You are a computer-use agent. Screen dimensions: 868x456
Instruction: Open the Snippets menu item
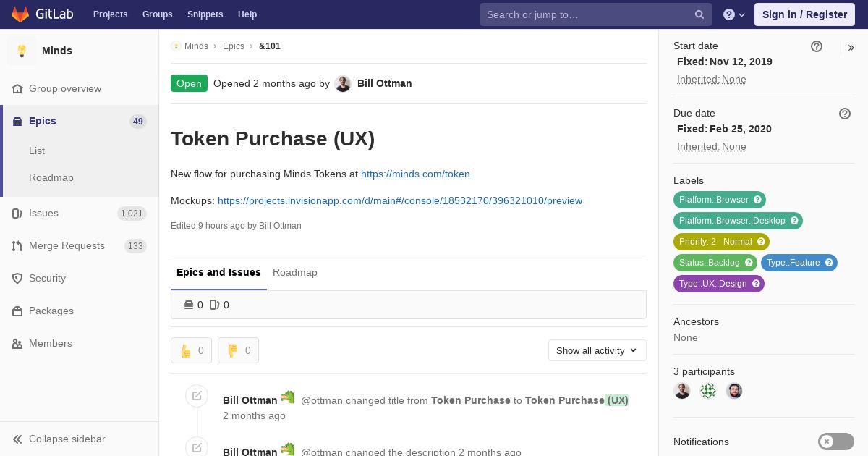point(205,14)
